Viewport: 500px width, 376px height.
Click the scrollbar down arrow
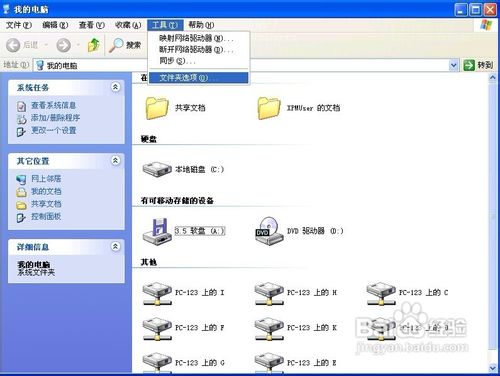click(493, 368)
